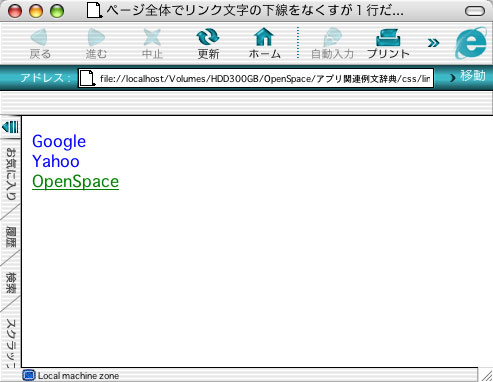This screenshot has width=493, height=382.
Task: Go to Home (ホーム) house icon
Action: [x=264, y=37]
